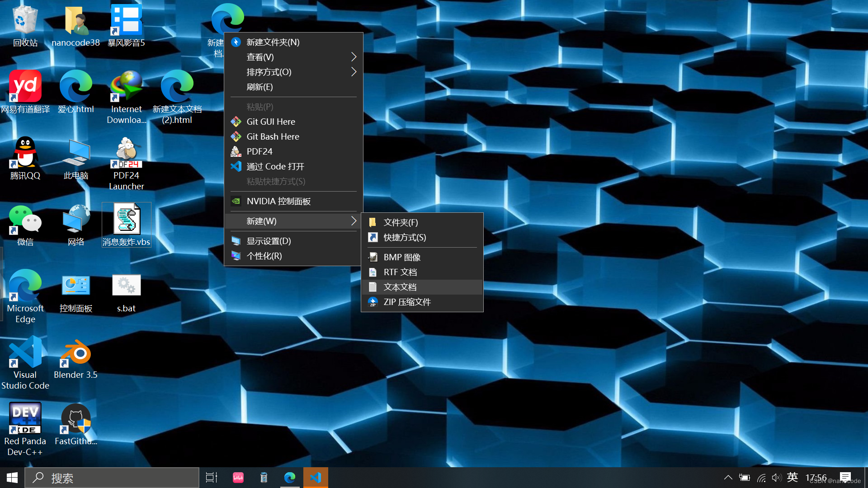Open Red Panda Dev-C++ shortcut
The height and width of the screenshot is (488, 868).
point(25,429)
